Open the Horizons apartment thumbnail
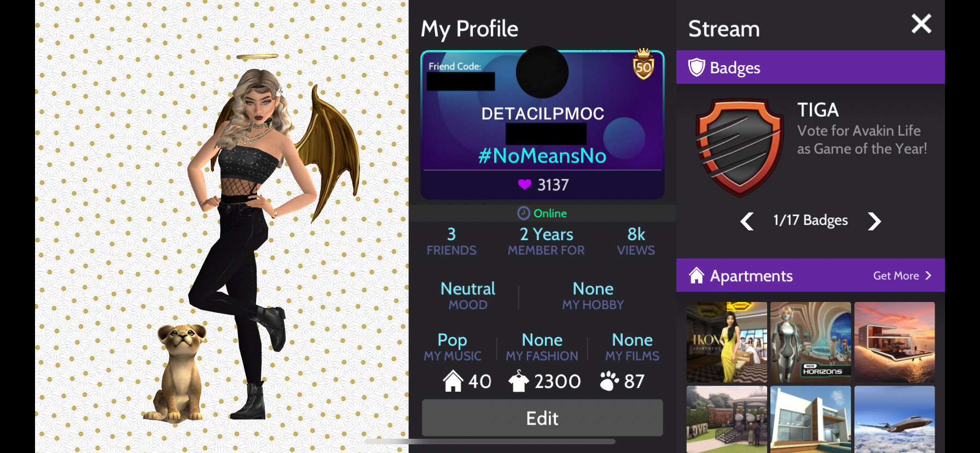The height and width of the screenshot is (453, 980). pyautogui.click(x=810, y=342)
